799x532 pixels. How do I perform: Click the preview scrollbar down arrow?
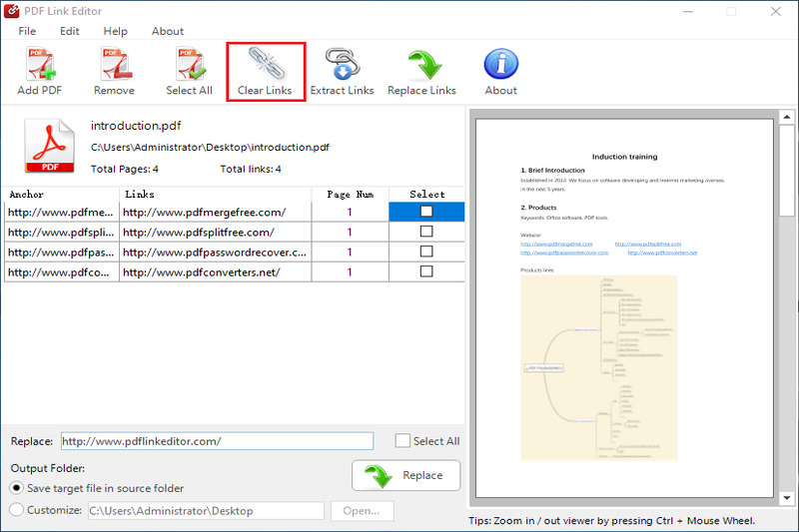[x=787, y=497]
